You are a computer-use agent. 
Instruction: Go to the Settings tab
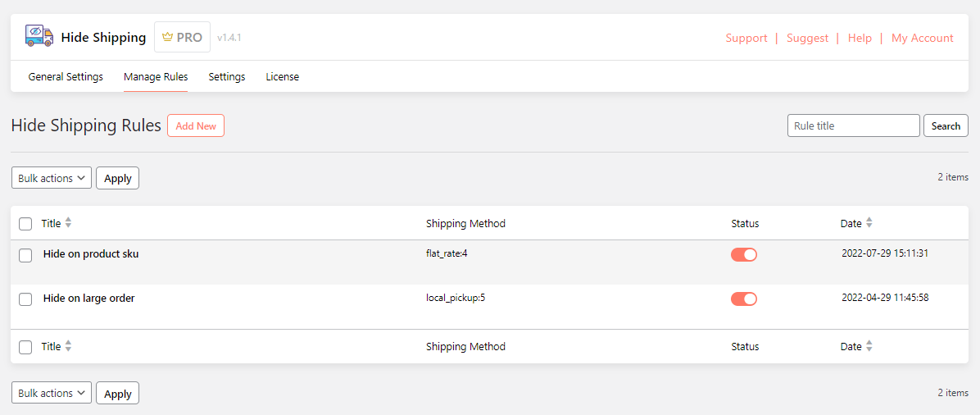point(226,77)
